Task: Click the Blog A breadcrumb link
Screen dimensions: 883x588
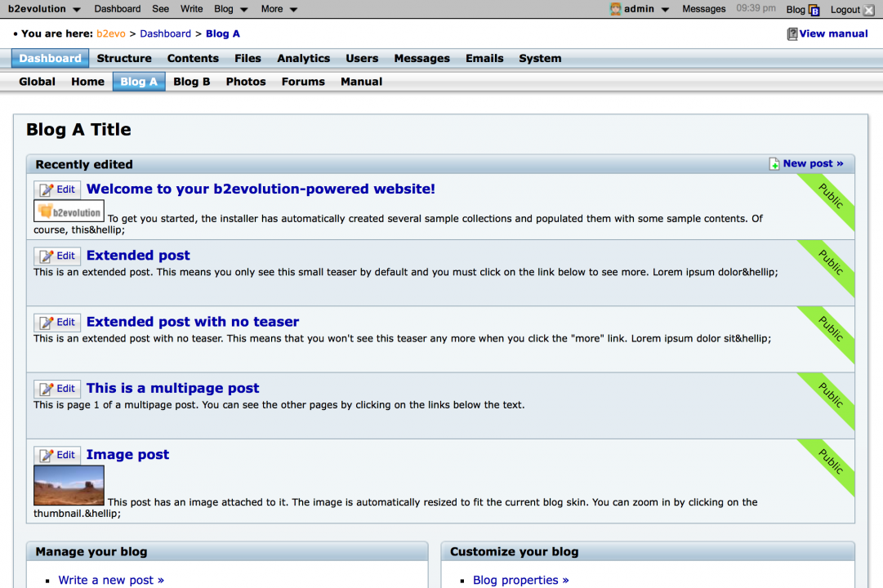Action: [223, 33]
